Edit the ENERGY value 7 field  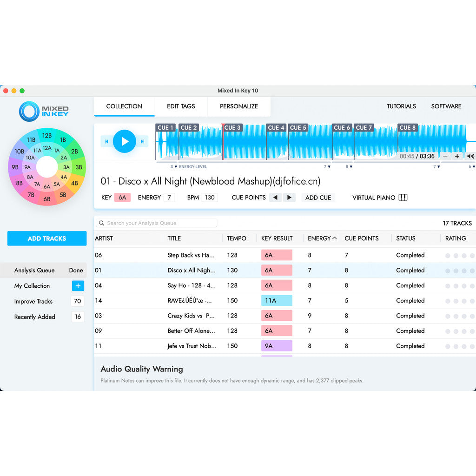(x=169, y=198)
